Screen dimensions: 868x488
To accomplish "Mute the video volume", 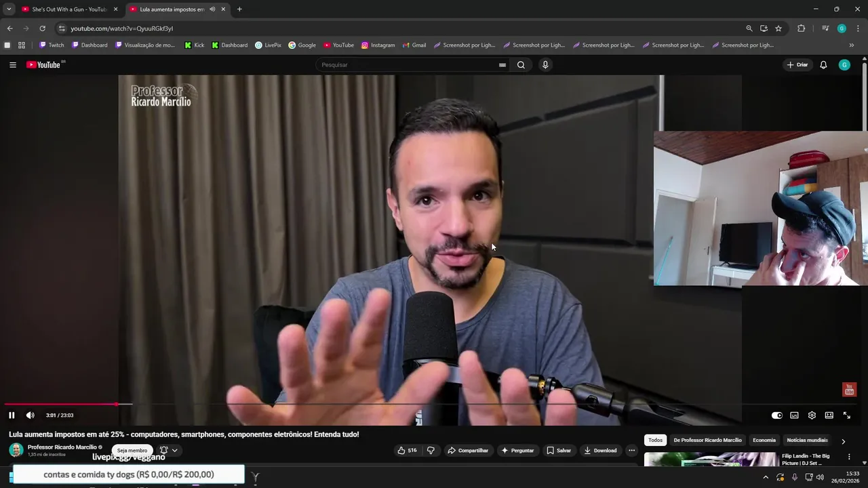I will pos(30,415).
